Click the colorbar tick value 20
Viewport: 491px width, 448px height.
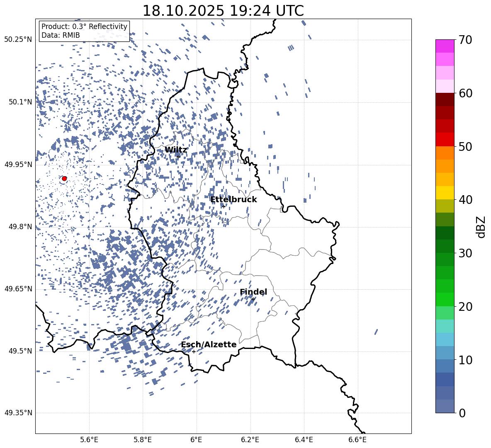click(465, 307)
